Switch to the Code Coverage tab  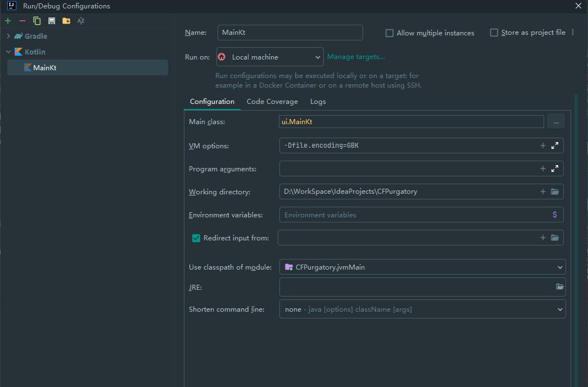pyautogui.click(x=272, y=102)
